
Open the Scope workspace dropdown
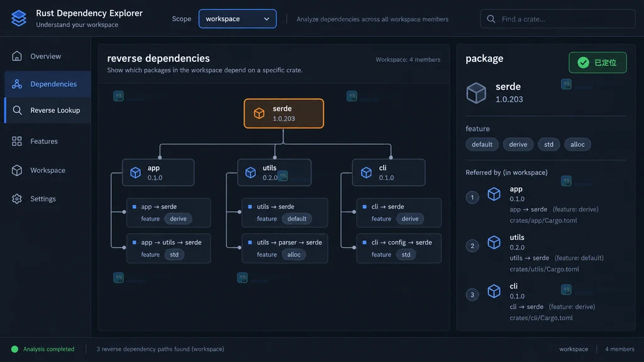[237, 19]
